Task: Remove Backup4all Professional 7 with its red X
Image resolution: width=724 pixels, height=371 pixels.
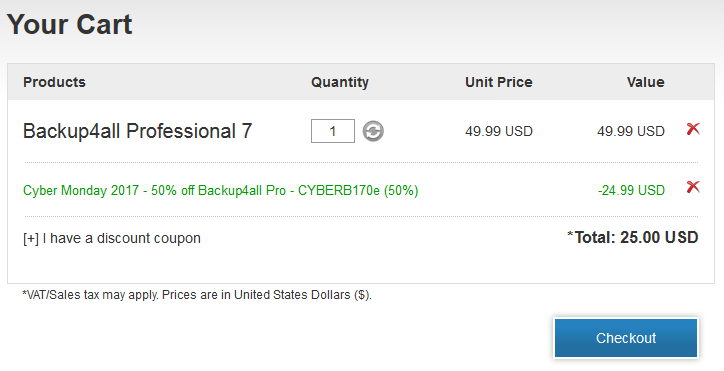Action: click(693, 129)
